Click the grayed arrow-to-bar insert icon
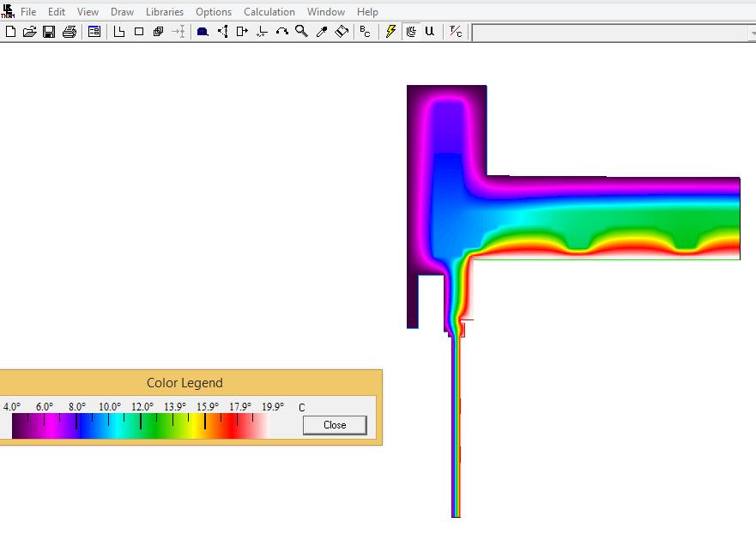Viewport: 756px width, 541px height. point(178,32)
